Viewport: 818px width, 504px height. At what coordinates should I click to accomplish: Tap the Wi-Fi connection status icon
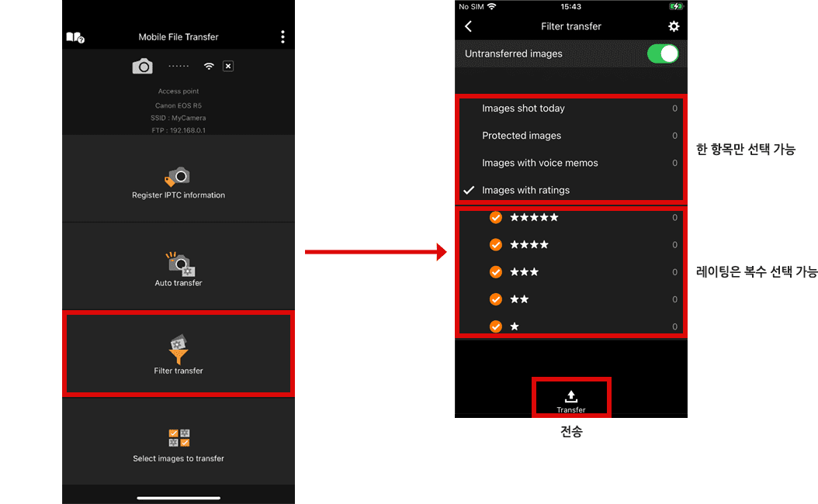209,66
